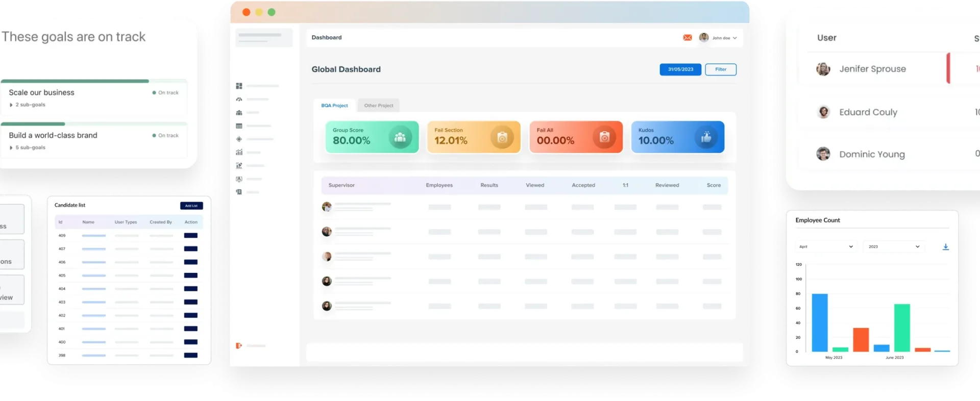This screenshot has width=980, height=401.
Task: Select the speedometer gauge sidebar icon
Action: tap(239, 99)
